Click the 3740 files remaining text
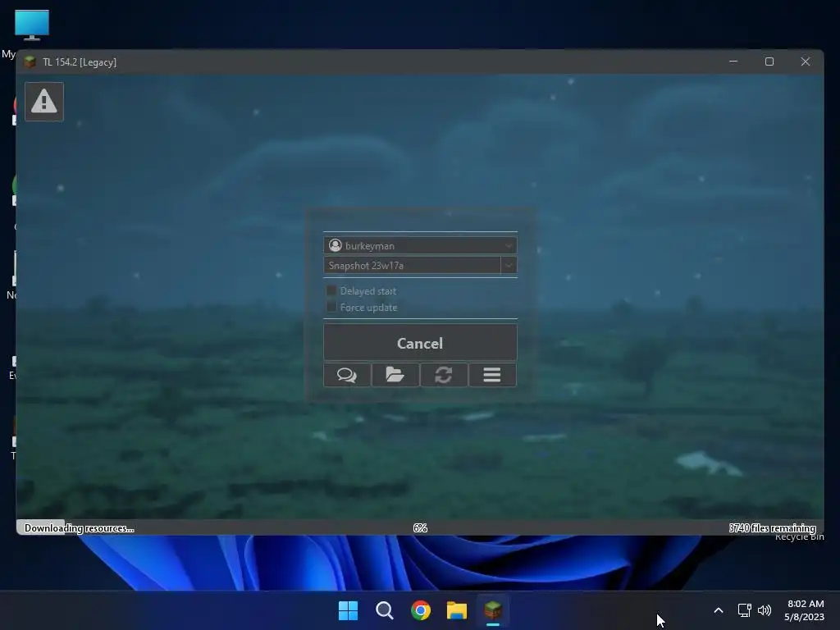Image resolution: width=840 pixels, height=630 pixels. [772, 528]
